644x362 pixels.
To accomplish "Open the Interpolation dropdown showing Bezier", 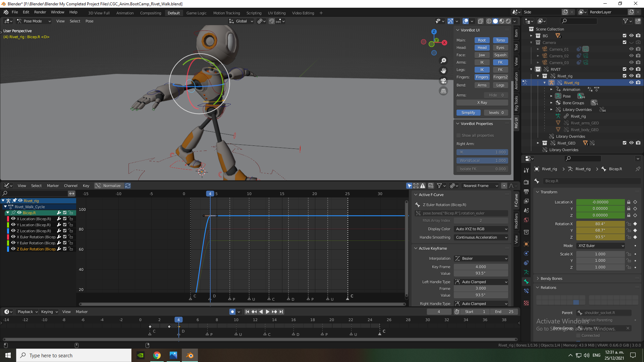I will tap(481, 258).
